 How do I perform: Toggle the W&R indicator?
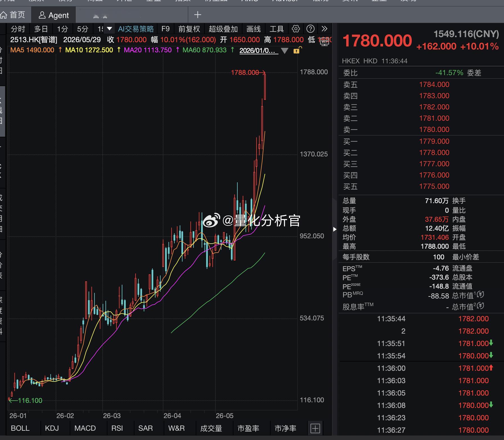click(x=176, y=428)
